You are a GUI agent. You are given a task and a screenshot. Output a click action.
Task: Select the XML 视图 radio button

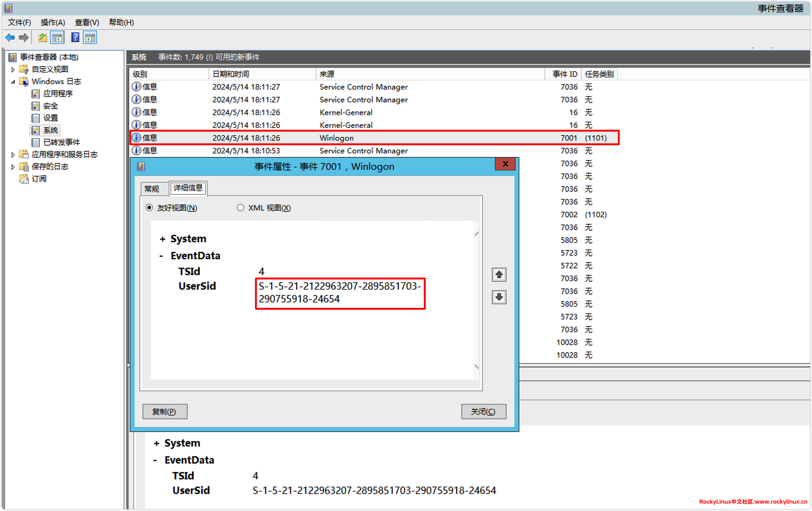(240, 208)
